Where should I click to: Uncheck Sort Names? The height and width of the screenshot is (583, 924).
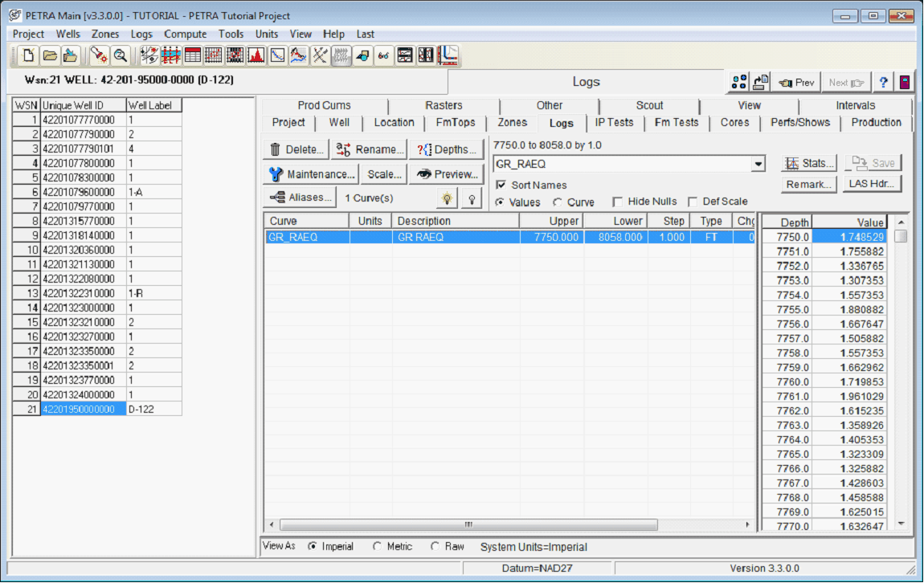(502, 185)
